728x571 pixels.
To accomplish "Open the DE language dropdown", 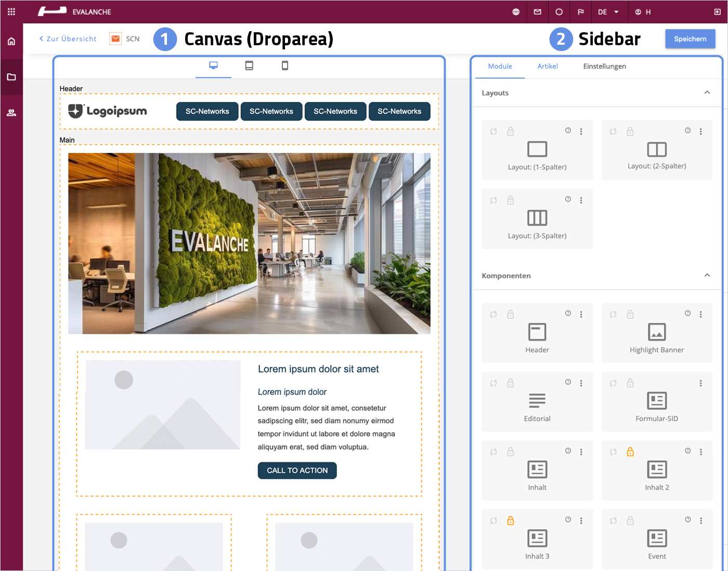I will 608,12.
